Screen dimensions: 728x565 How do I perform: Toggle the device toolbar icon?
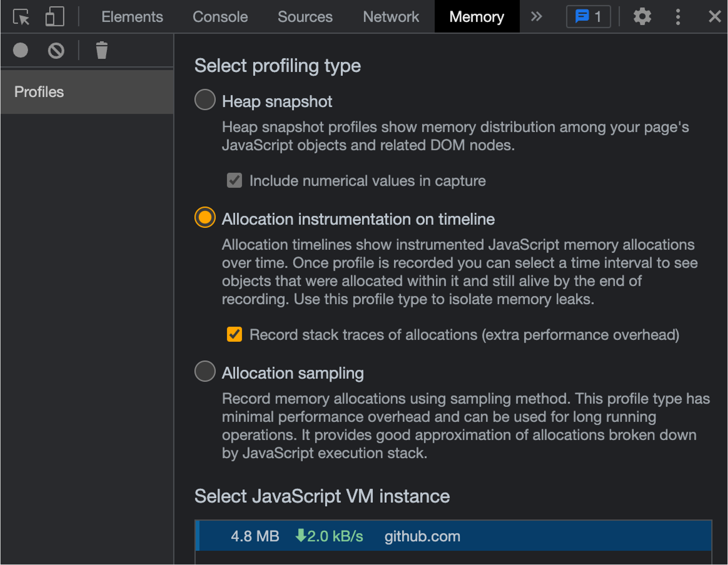point(55,17)
